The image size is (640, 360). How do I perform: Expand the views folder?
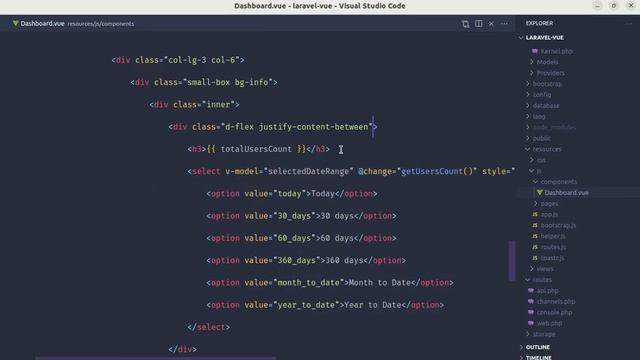pos(532,269)
